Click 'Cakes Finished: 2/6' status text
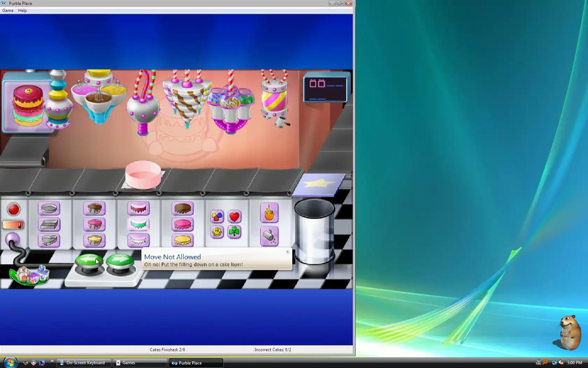The height and width of the screenshot is (368, 588). pyautogui.click(x=167, y=350)
